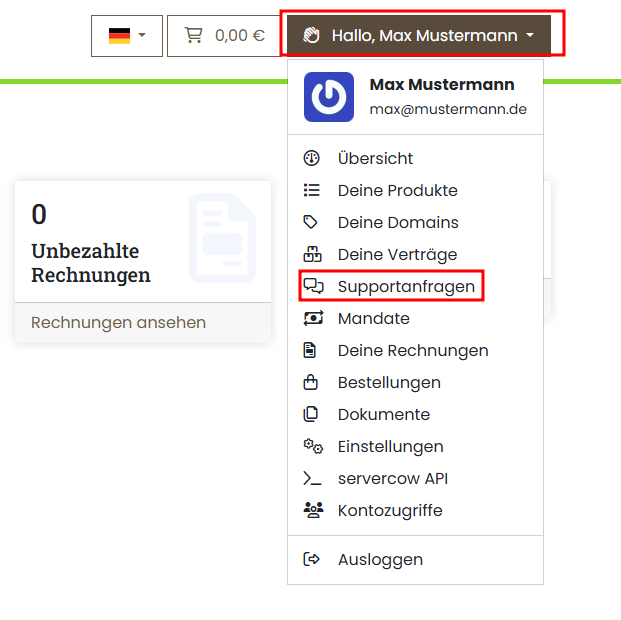This screenshot has width=621, height=620.
Task: Click the shopping bag icon beside Bestellungen
Action: (x=310, y=382)
